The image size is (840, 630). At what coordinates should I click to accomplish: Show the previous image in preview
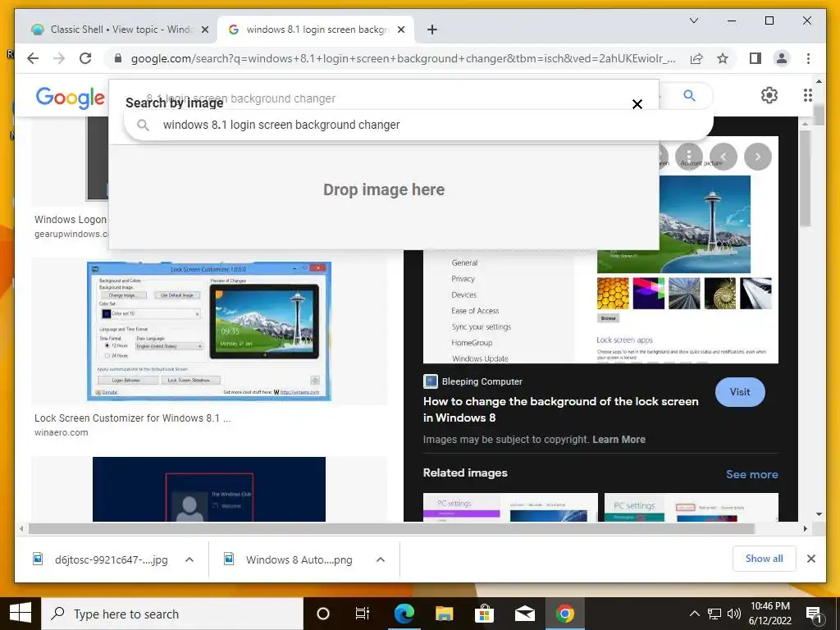(x=724, y=157)
